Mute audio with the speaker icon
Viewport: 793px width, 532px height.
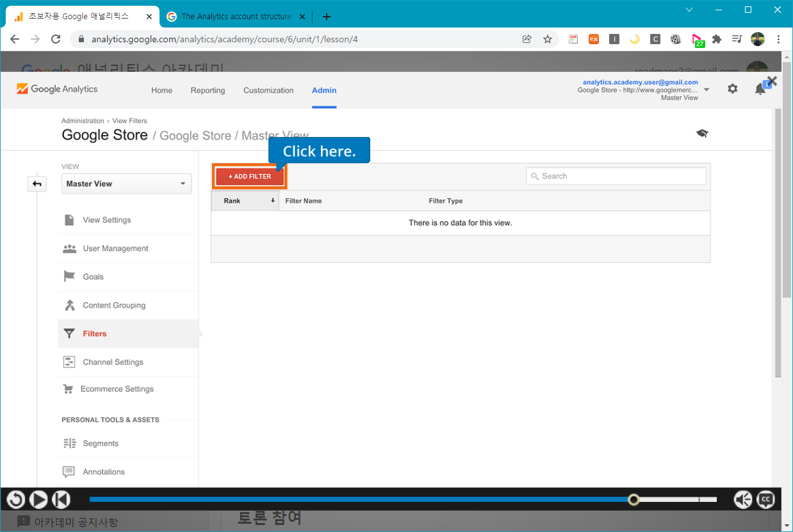(x=743, y=499)
